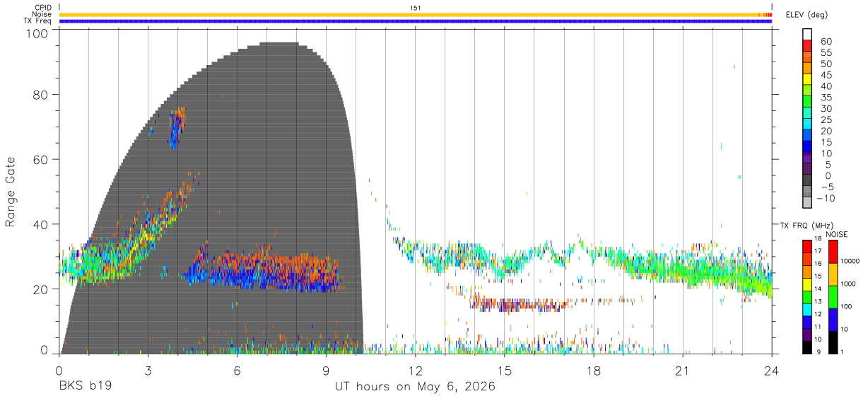Viewport: 868px width, 401px height.
Task: Pick the green NOISE segment between 100 and 1000
Action: click(833, 296)
